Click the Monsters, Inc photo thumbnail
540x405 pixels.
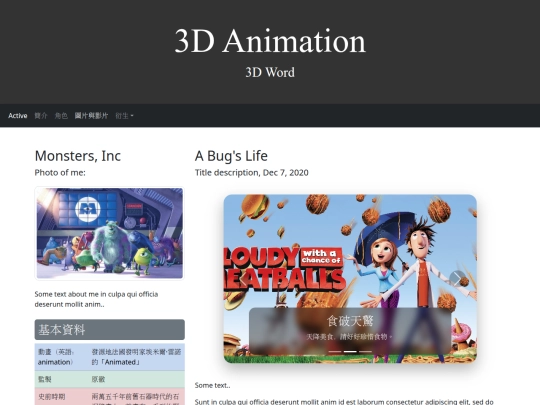110,233
